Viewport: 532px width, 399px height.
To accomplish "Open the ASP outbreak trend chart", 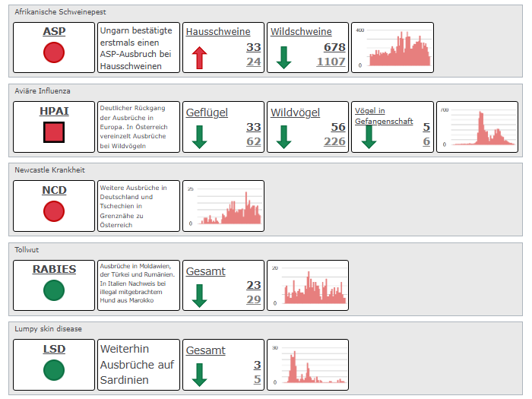I will click(393, 47).
